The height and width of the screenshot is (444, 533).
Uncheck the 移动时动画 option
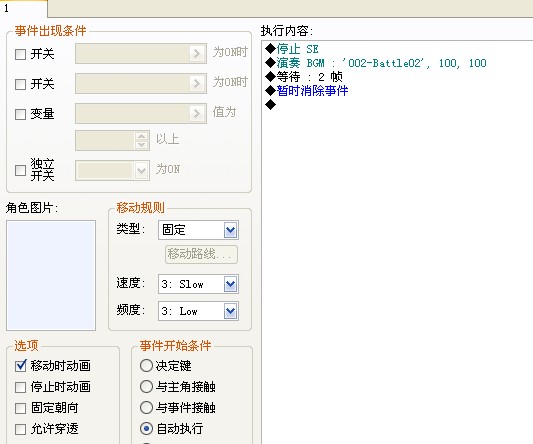pyautogui.click(x=20, y=366)
